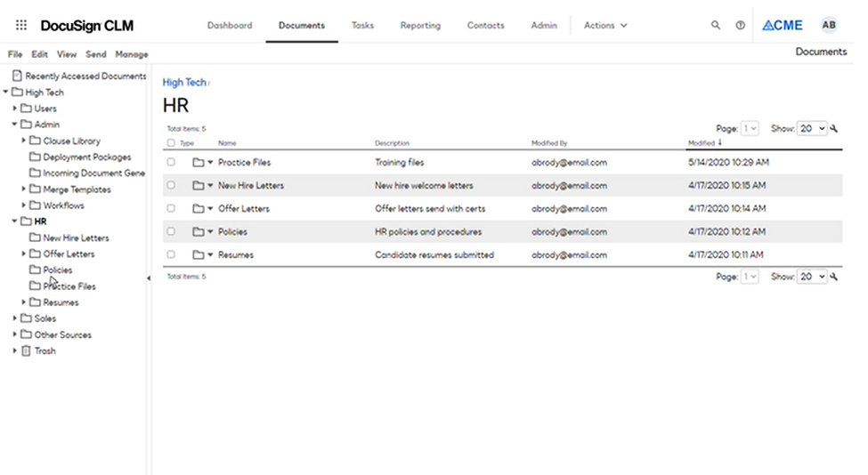Open the Manage menu

coord(132,54)
